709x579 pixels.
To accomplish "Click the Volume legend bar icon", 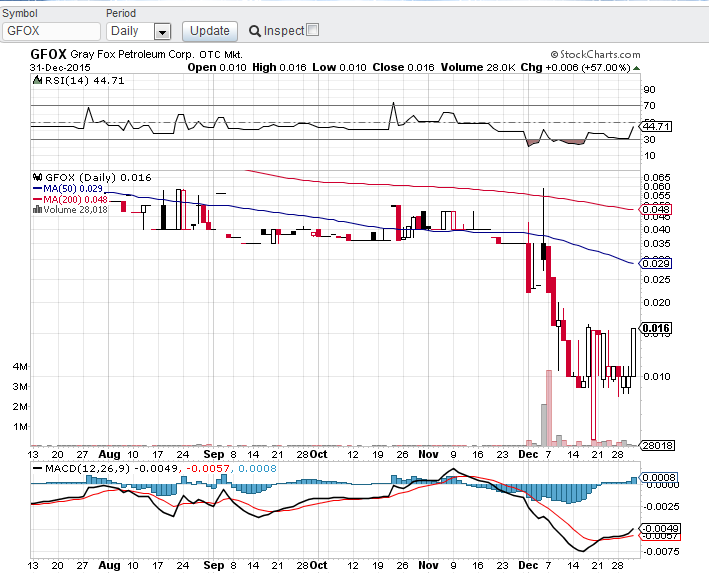I will click(38, 209).
